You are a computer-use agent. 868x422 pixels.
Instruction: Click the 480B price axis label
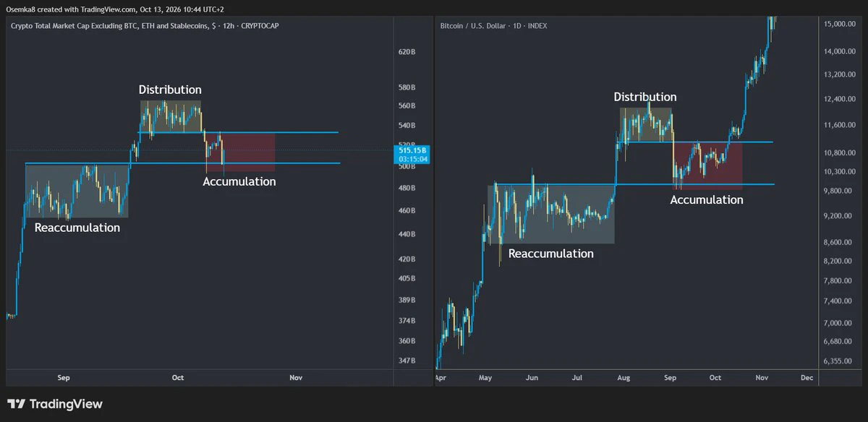pos(407,188)
